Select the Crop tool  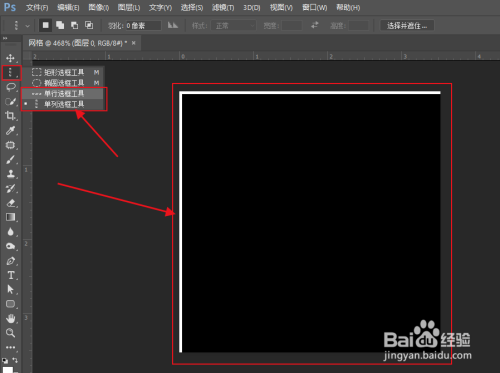pos(10,116)
